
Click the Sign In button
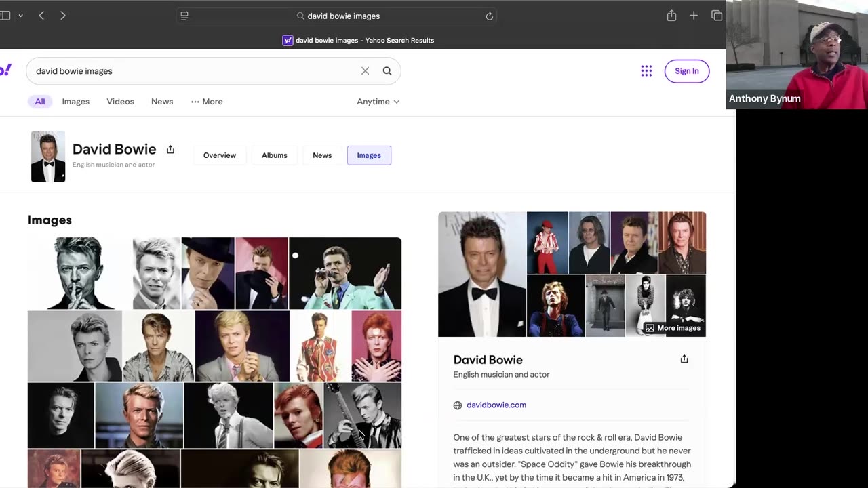pyautogui.click(x=686, y=71)
